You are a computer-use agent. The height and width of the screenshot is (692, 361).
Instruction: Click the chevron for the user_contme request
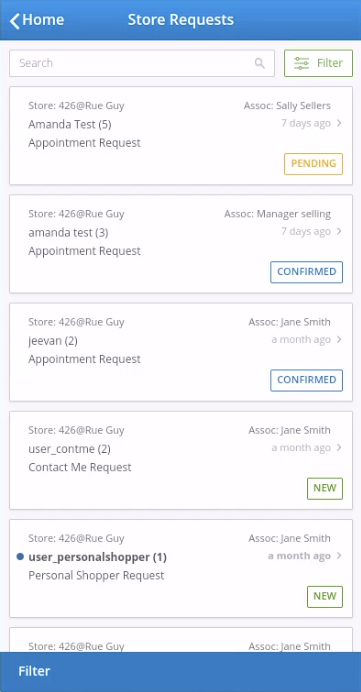[339, 448]
